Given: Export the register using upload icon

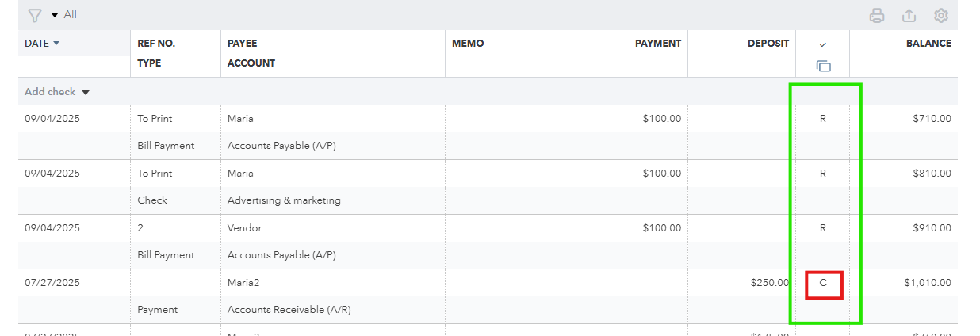Looking at the screenshot, I should (x=909, y=15).
